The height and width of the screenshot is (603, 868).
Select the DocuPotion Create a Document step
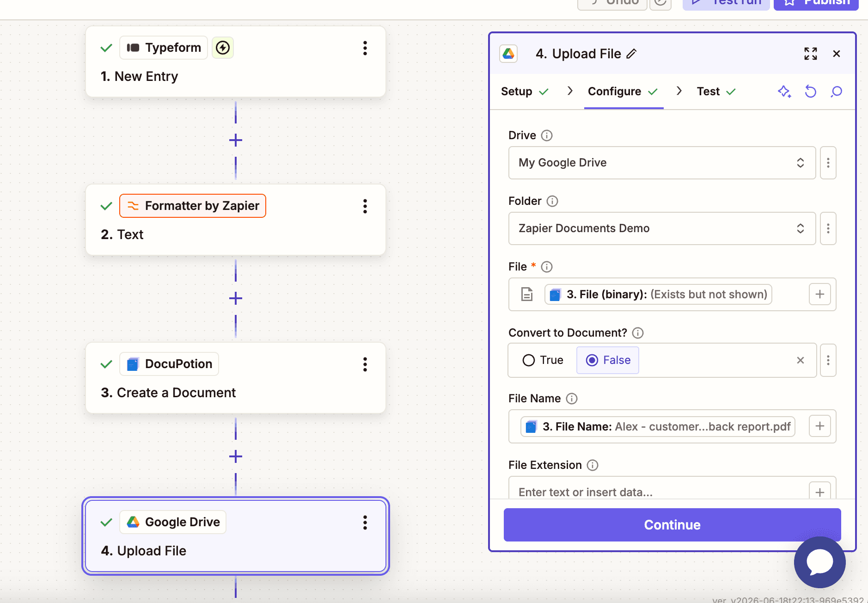point(236,378)
